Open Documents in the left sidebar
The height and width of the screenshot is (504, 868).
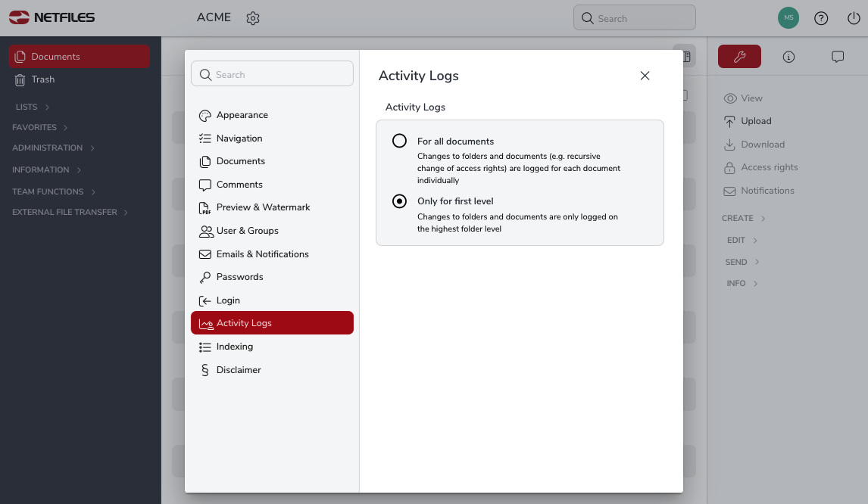[x=80, y=57]
